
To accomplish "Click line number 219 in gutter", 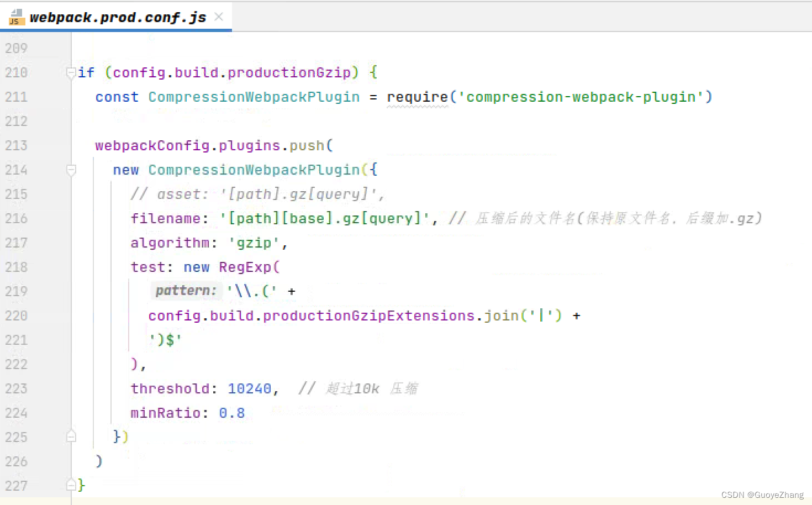I will [x=16, y=292].
